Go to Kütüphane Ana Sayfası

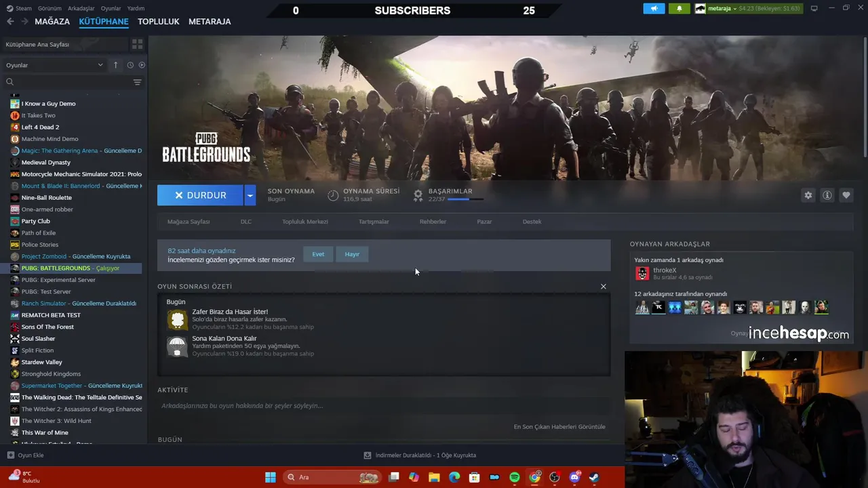point(65,44)
